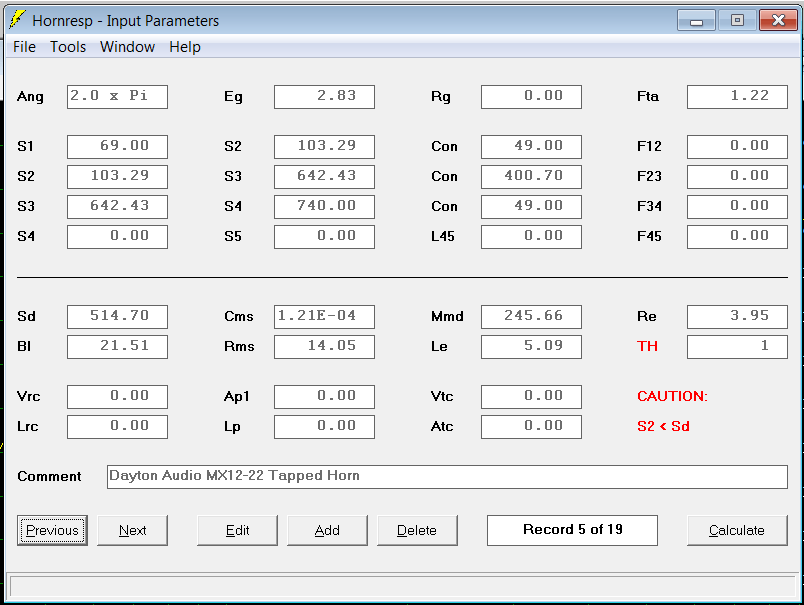This screenshot has width=804, height=605.
Task: Select the Atc input field
Action: click(x=531, y=427)
